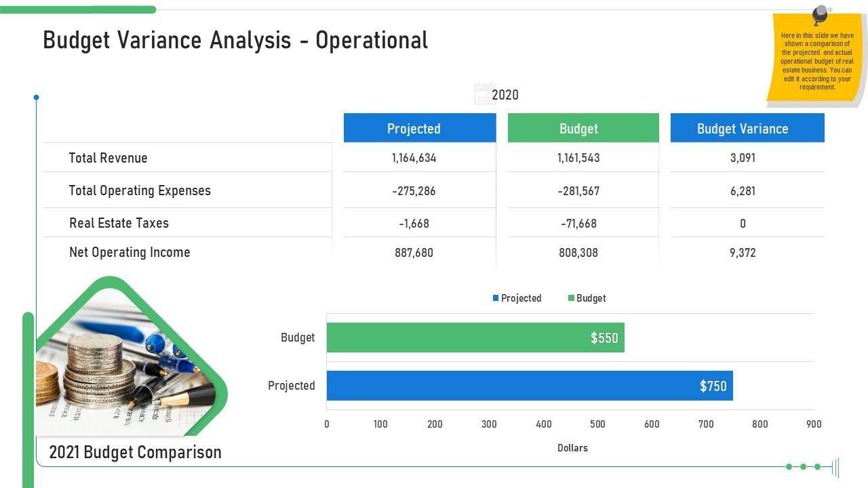
Task: Click the blue circle marker atop the vertical line
Action: pyautogui.click(x=36, y=97)
